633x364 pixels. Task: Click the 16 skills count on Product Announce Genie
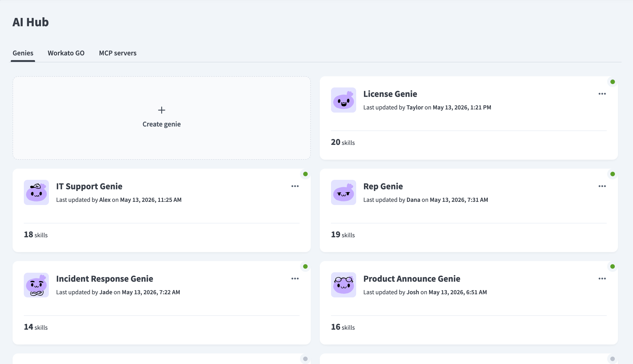[343, 327]
